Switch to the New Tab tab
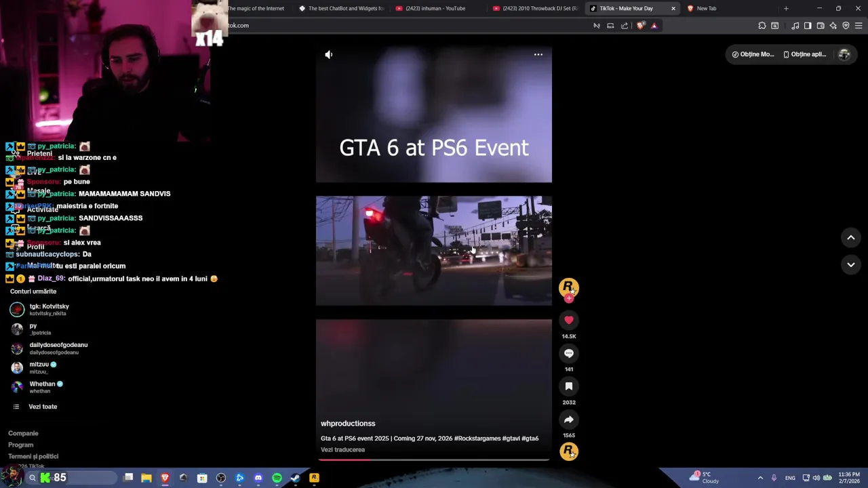The width and height of the screenshot is (868, 488). point(729,8)
